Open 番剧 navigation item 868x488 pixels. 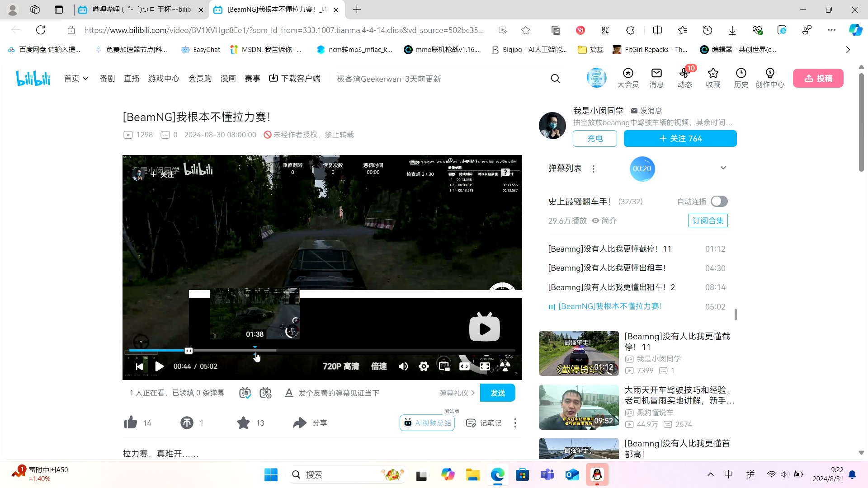pyautogui.click(x=107, y=79)
